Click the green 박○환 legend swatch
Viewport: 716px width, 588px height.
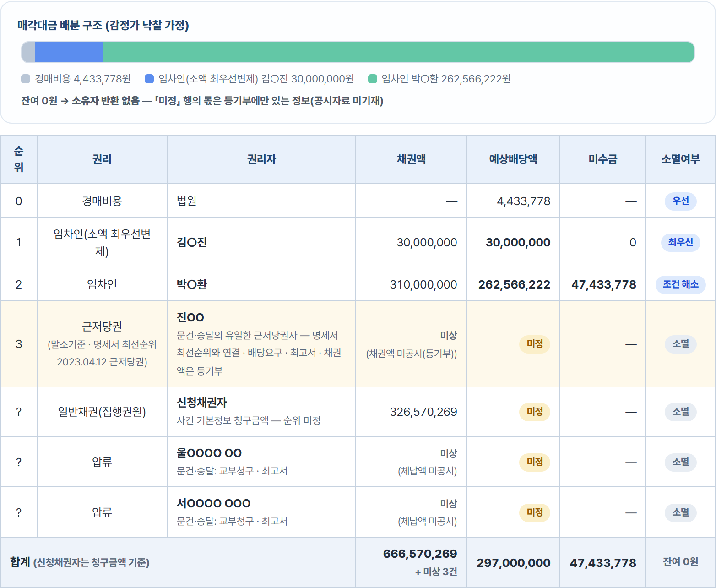point(373,79)
